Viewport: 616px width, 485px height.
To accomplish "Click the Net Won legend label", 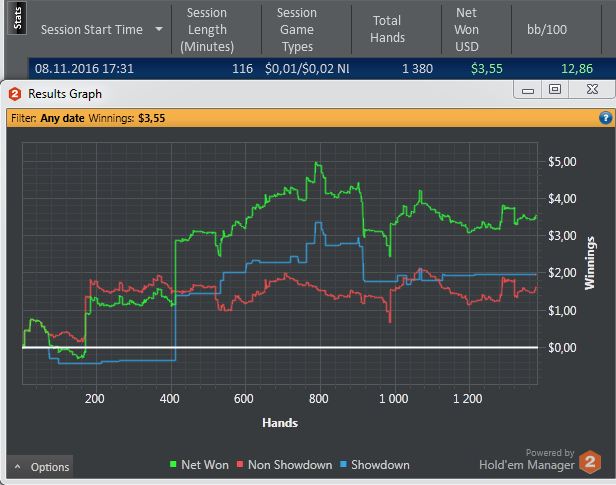I will (x=205, y=465).
